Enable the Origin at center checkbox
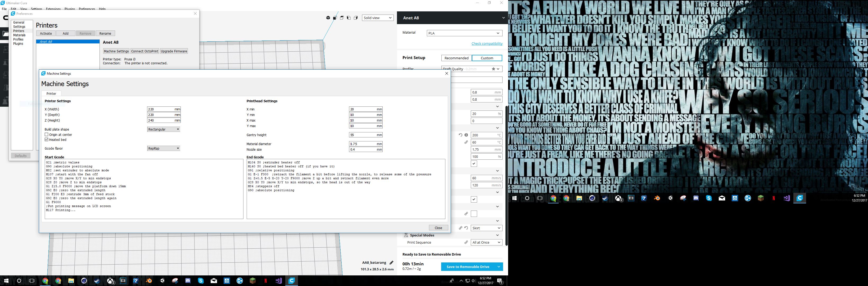Viewport: 868px width, 286px height. tap(47, 135)
